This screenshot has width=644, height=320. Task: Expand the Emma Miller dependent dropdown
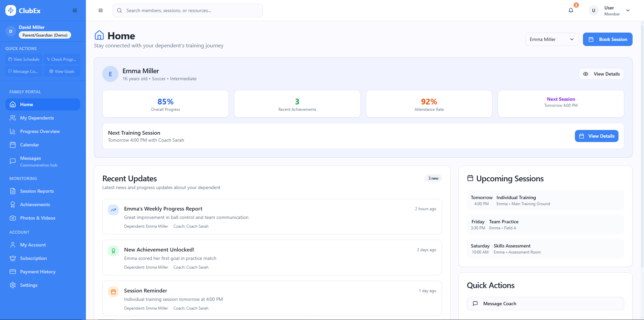pos(552,39)
